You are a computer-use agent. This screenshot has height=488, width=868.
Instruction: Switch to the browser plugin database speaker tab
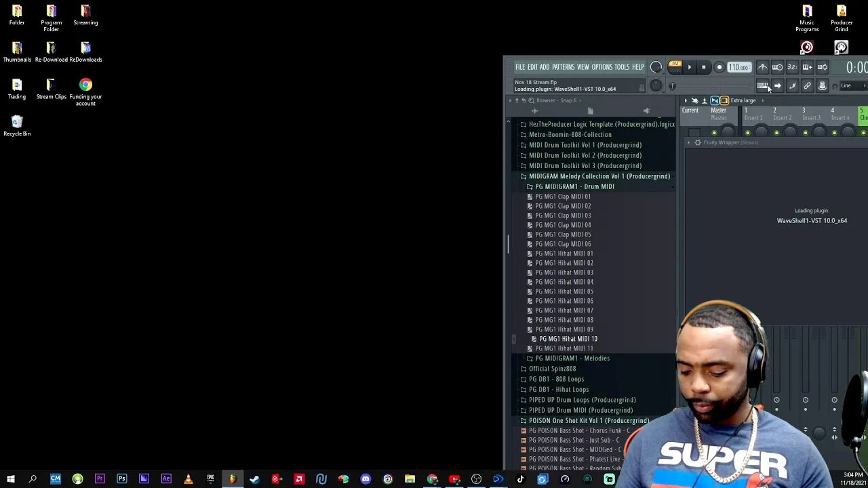pyautogui.click(x=646, y=111)
